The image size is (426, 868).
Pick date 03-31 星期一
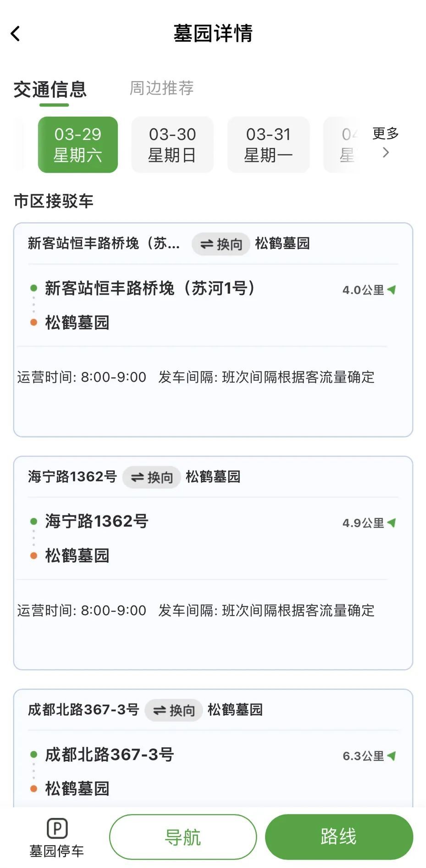(269, 145)
